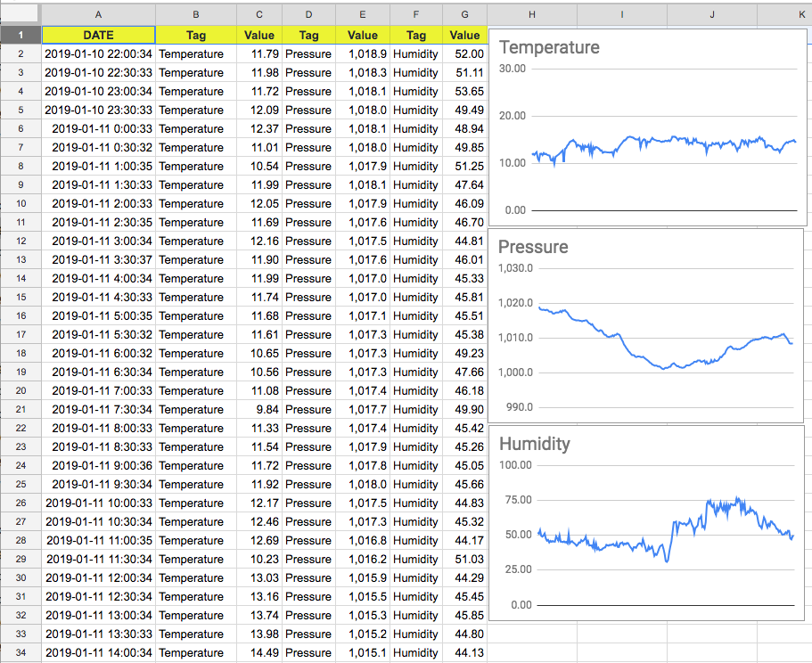Select temperature value 9.84 cell
The image size is (812, 663).
258,409
